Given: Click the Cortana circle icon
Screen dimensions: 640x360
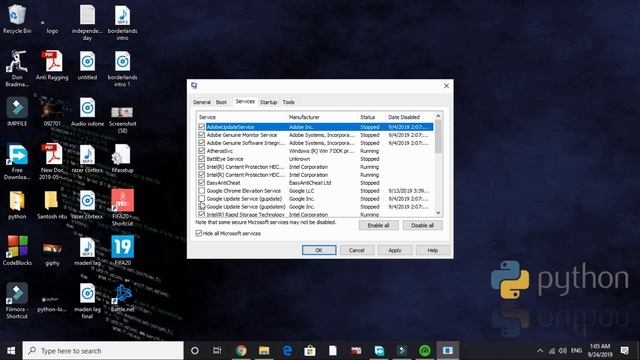Looking at the screenshot, I should tap(195, 350).
